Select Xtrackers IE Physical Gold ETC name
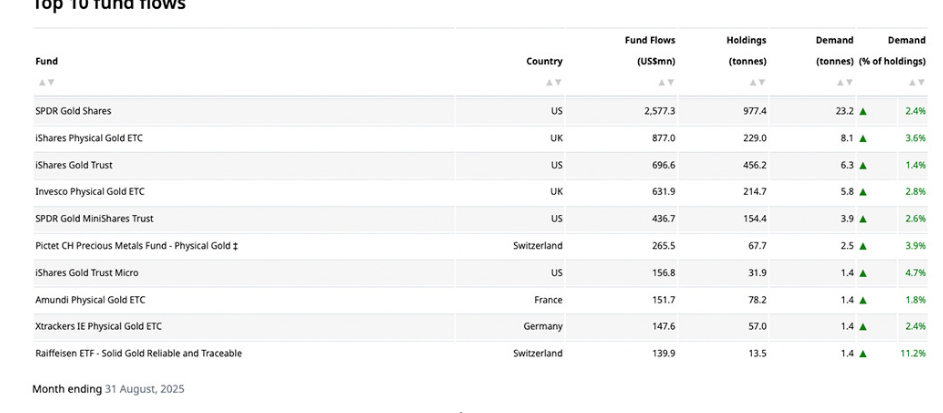 pyautogui.click(x=98, y=326)
